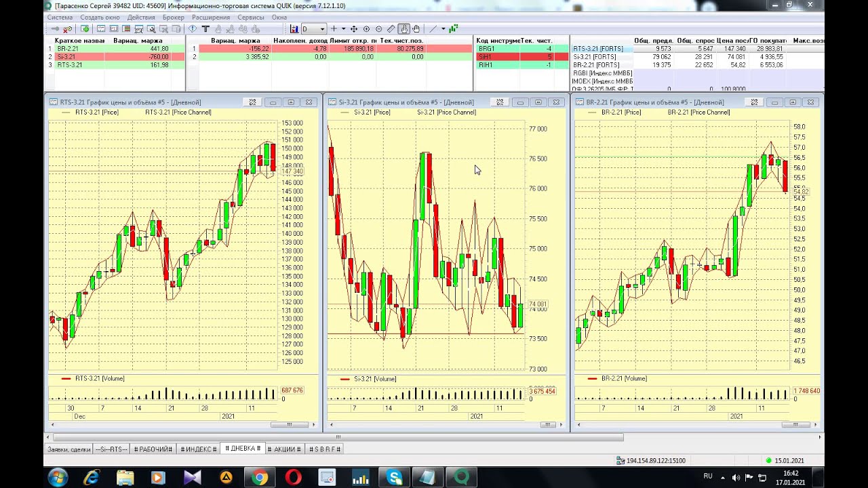The height and width of the screenshot is (488, 868).
Task: Open Google Chrome from taskbar
Action: [x=259, y=478]
